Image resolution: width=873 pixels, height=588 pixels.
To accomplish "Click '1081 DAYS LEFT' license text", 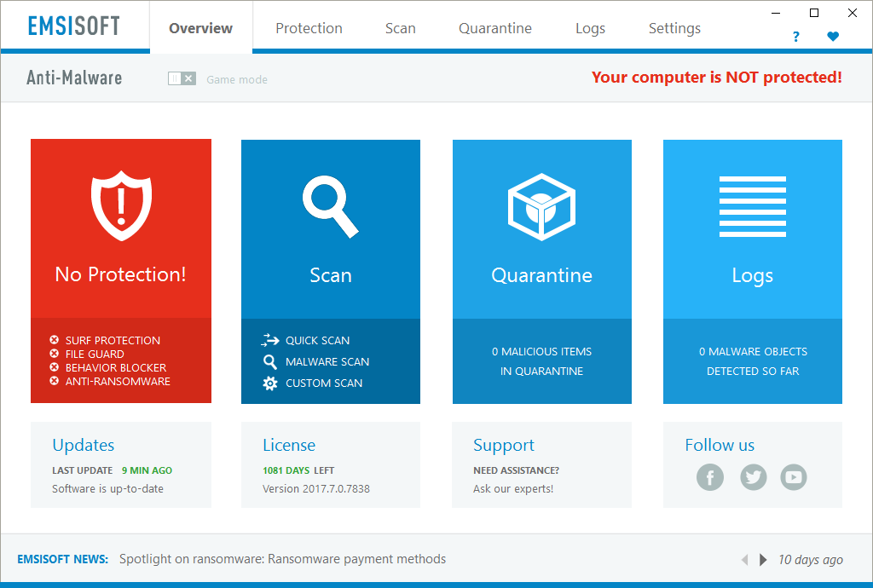I will [298, 470].
